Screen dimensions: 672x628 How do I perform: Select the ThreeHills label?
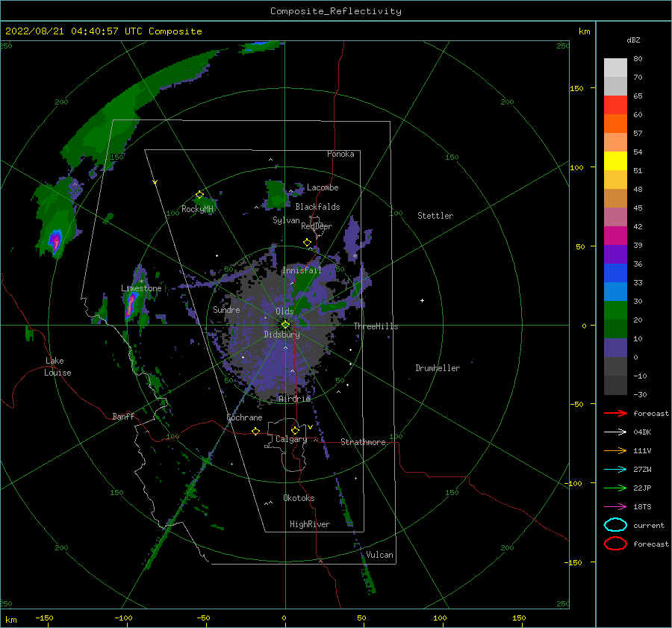376,326
